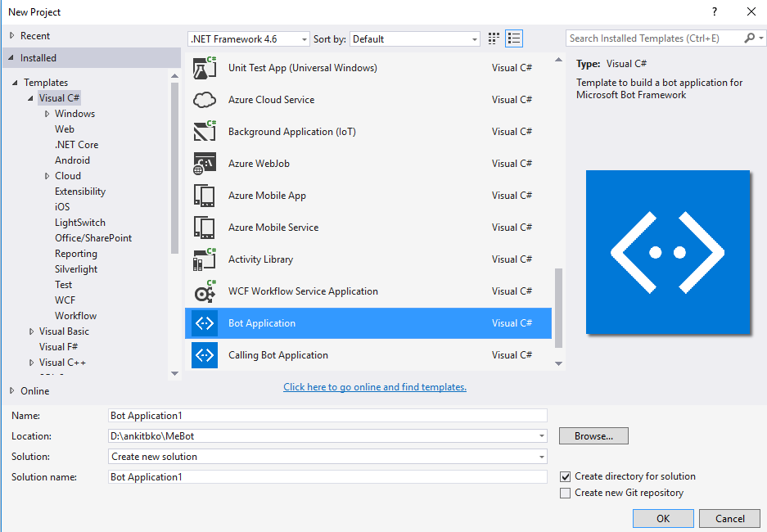
Task: Select the Visual F# category
Action: [58, 347]
